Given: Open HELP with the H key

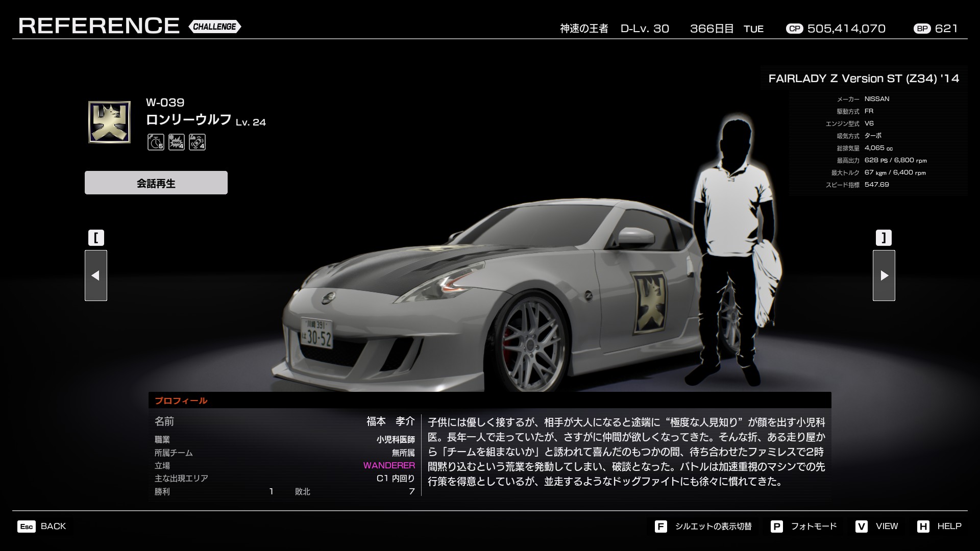Looking at the screenshot, I should click(x=923, y=527).
